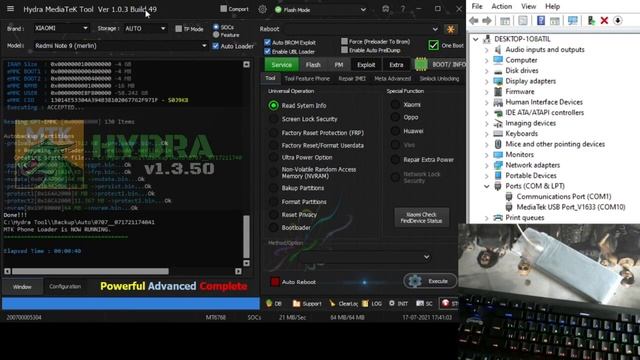Open the Reboot dropdown
Viewport: 640px width, 360px height.
click(x=362, y=29)
